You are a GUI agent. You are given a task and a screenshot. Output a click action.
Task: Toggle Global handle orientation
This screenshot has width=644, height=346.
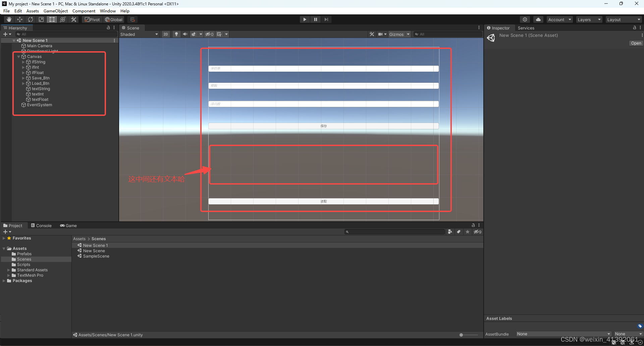(x=114, y=19)
